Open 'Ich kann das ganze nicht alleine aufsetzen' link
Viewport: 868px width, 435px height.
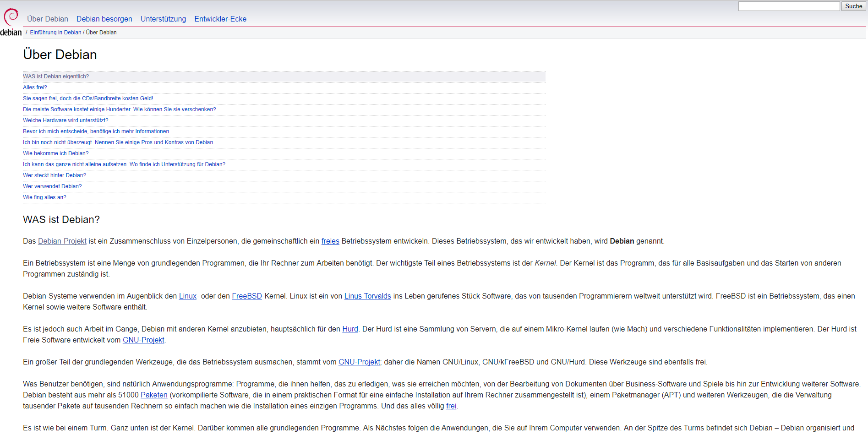tap(124, 164)
